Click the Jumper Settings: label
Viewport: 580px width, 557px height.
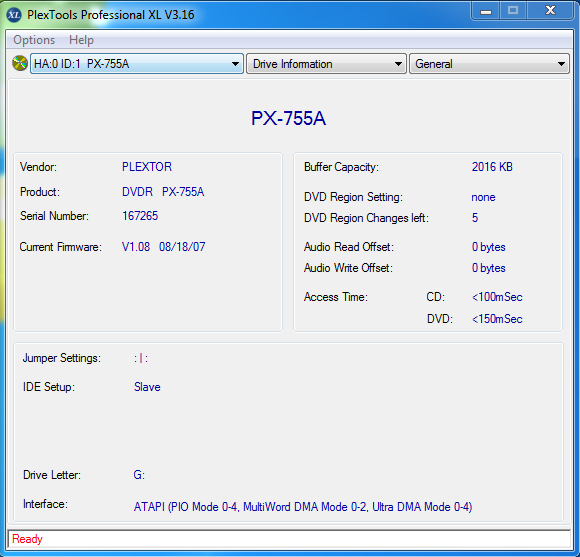62,358
